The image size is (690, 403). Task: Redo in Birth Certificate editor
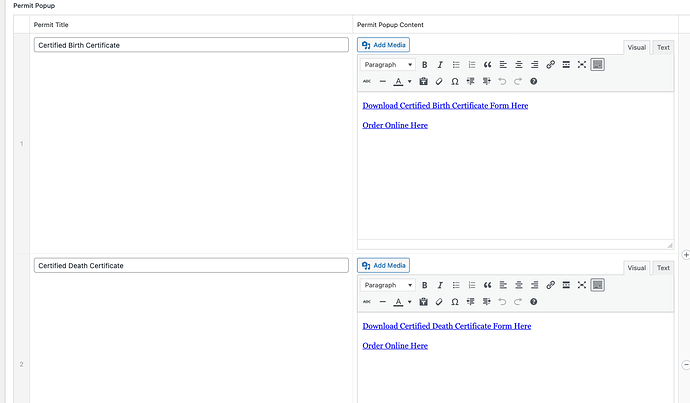tap(518, 81)
